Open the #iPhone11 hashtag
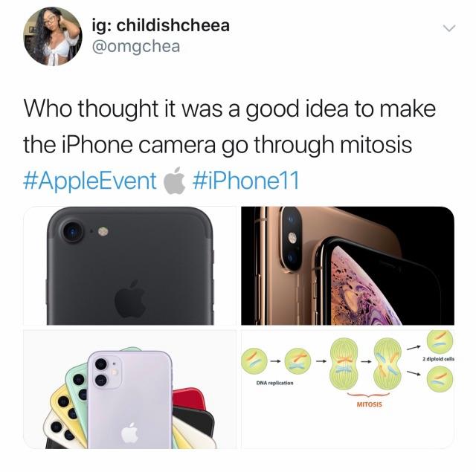Image resolution: width=476 pixels, height=472 pixels. click(x=246, y=180)
